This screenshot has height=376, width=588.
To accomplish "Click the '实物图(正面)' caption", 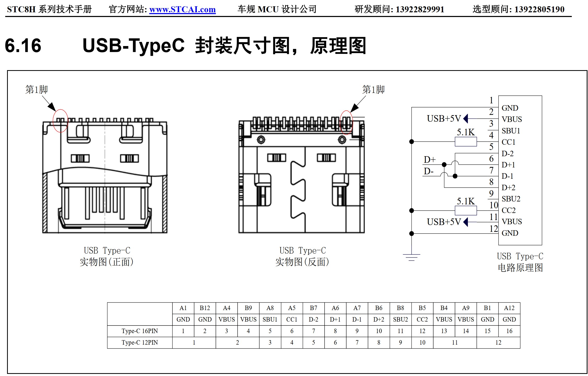I will coord(107,262).
